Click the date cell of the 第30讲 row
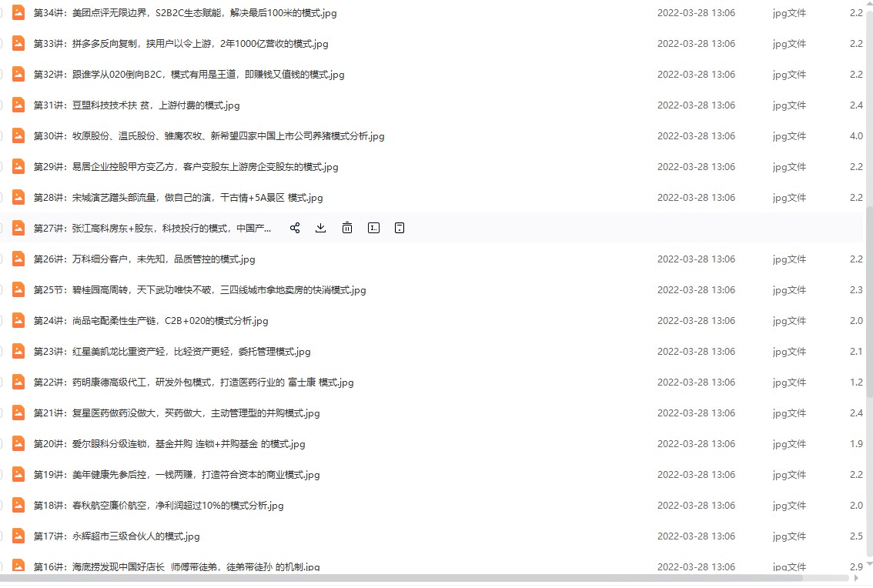This screenshot has height=588, width=873. pyautogui.click(x=696, y=136)
